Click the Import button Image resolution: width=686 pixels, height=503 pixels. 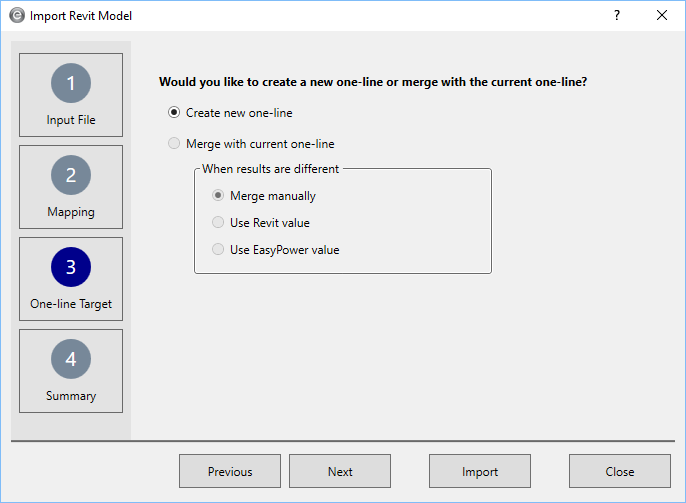click(480, 472)
